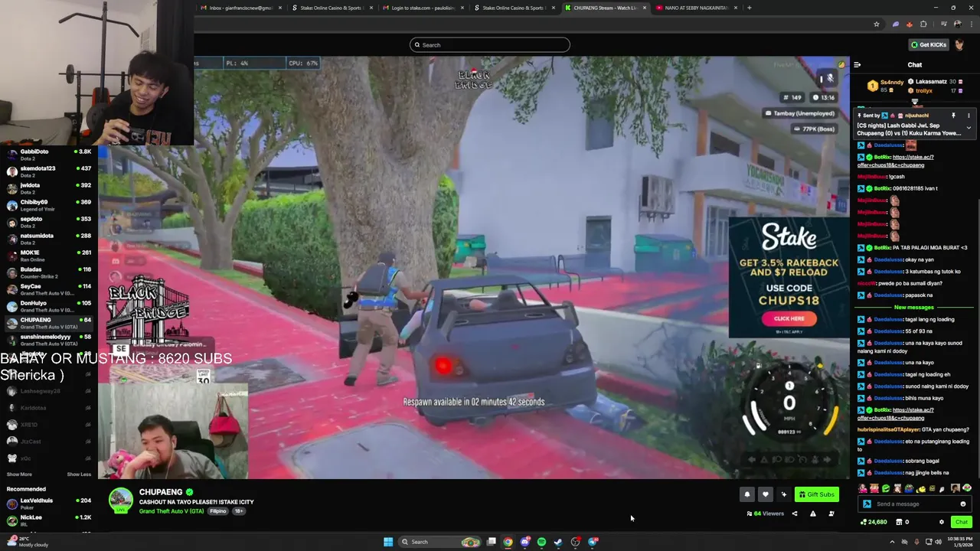Screen dimensions: 980x551
Task: Bookmark the page with the star icon
Action: [877, 24]
